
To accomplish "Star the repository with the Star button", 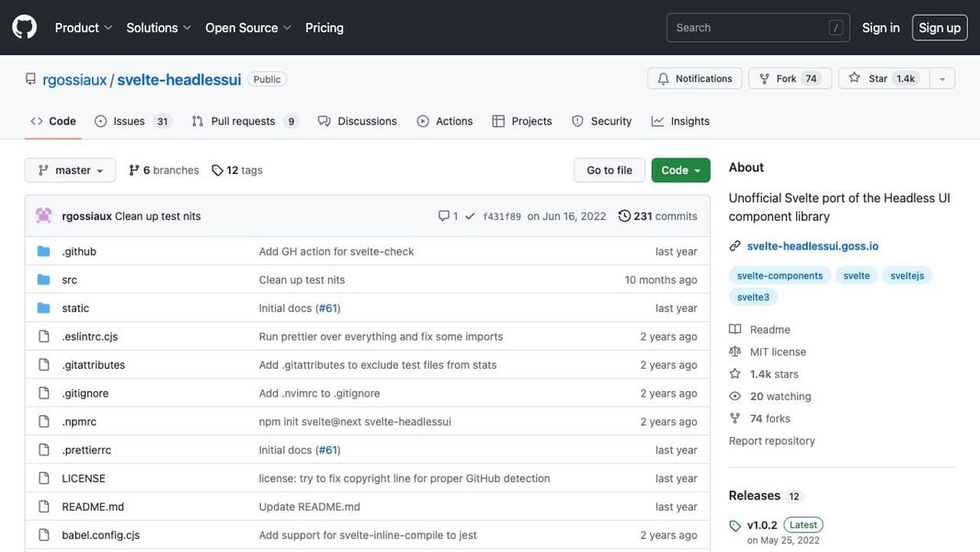I will pyautogui.click(x=883, y=78).
